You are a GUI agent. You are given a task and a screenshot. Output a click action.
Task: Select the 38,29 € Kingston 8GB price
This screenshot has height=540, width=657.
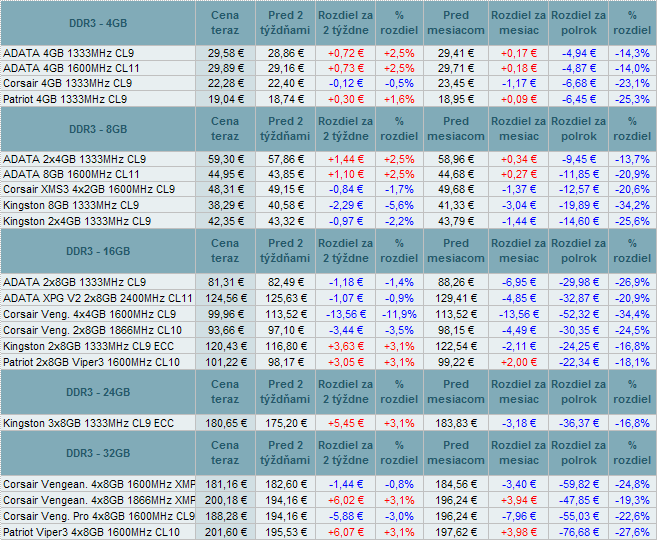point(225,205)
